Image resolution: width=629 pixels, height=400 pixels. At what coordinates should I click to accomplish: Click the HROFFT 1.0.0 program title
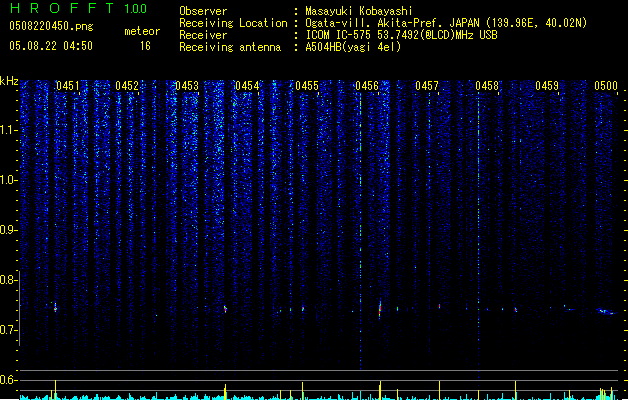(x=79, y=8)
